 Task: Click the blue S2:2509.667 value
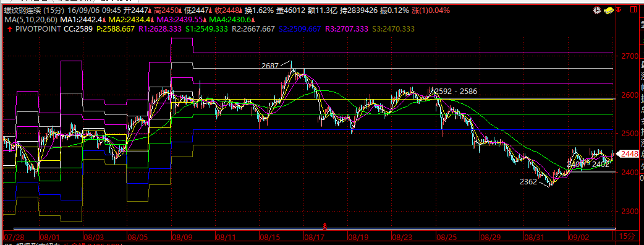pyautogui.click(x=300, y=29)
